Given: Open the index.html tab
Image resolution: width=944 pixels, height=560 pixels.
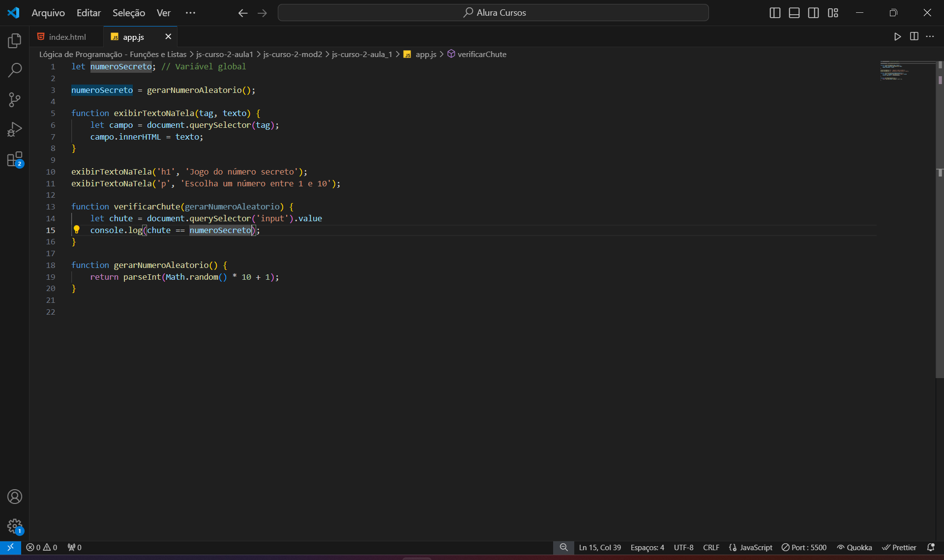Looking at the screenshot, I should [x=67, y=37].
